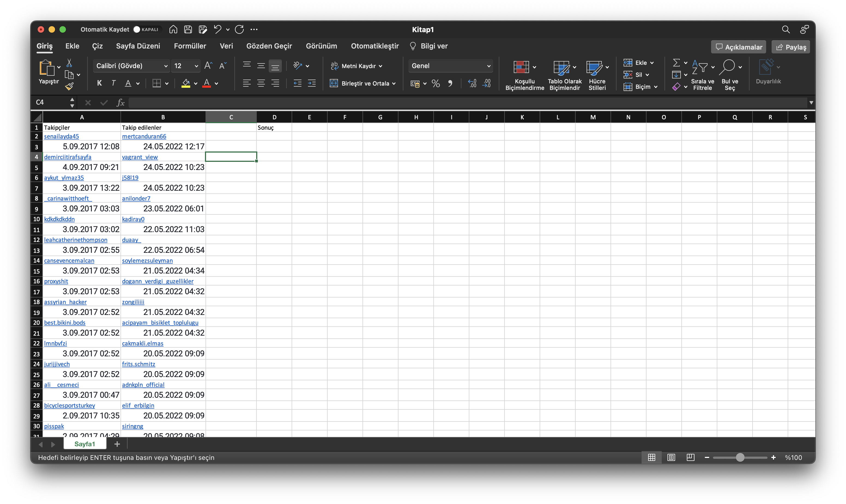Viewport: 846px width, 504px height.
Task: Expand the formula bar chevron
Action: pos(811,102)
